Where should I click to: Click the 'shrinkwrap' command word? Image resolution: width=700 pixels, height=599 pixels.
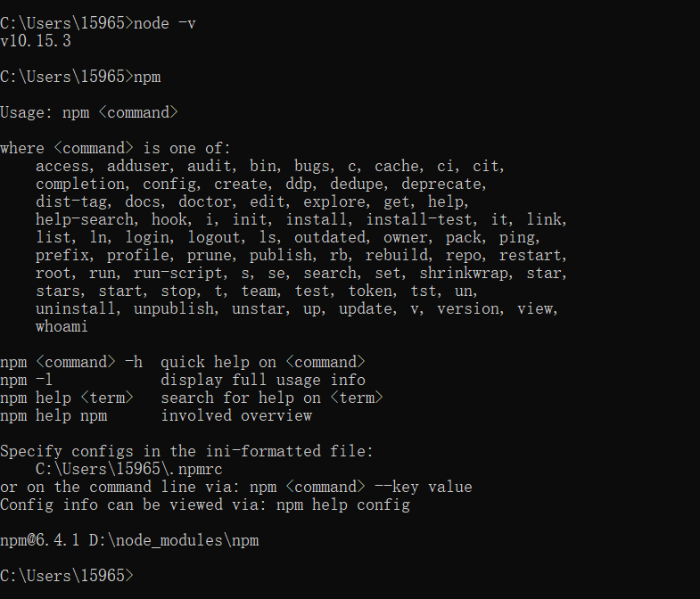tap(464, 273)
